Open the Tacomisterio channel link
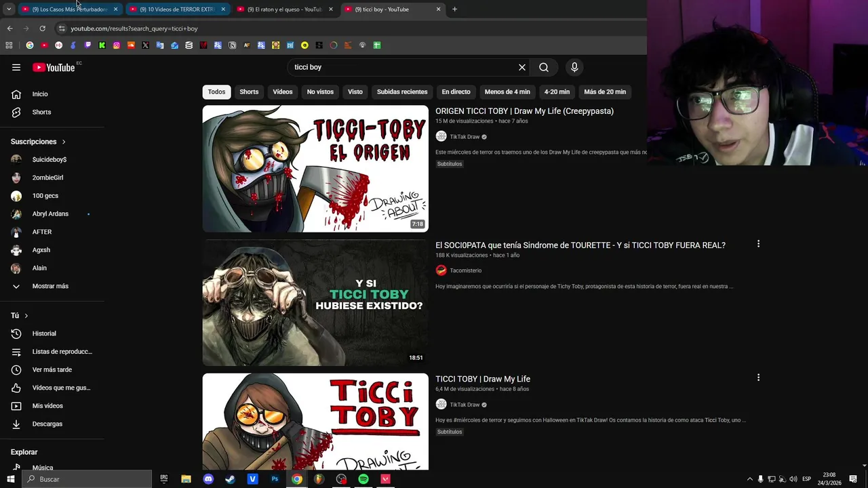This screenshot has width=868, height=488. click(x=466, y=270)
